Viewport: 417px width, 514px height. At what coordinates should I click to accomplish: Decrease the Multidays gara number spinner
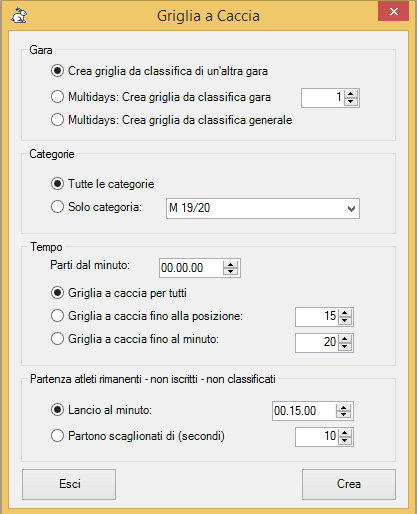351,102
